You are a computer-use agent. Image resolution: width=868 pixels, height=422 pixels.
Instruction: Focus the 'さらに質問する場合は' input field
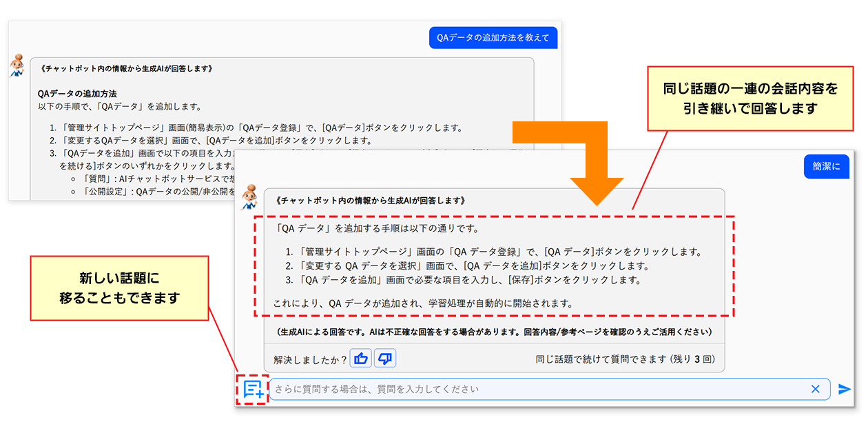(537, 390)
